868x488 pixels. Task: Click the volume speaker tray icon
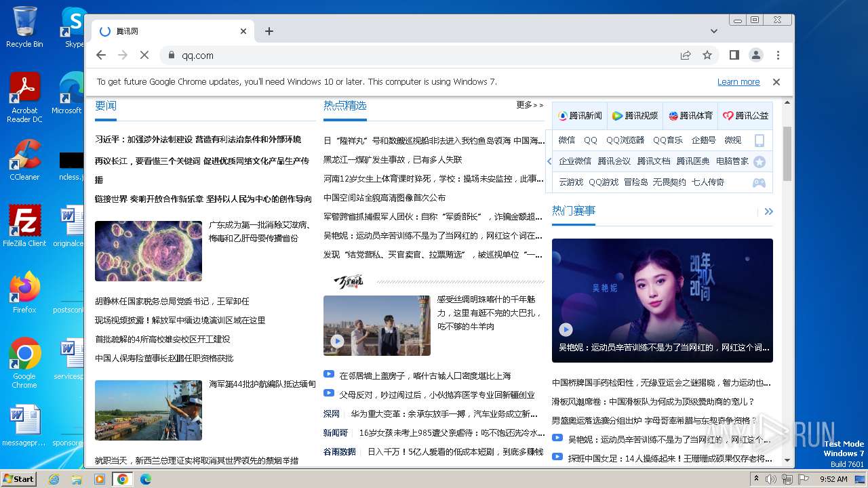[771, 479]
